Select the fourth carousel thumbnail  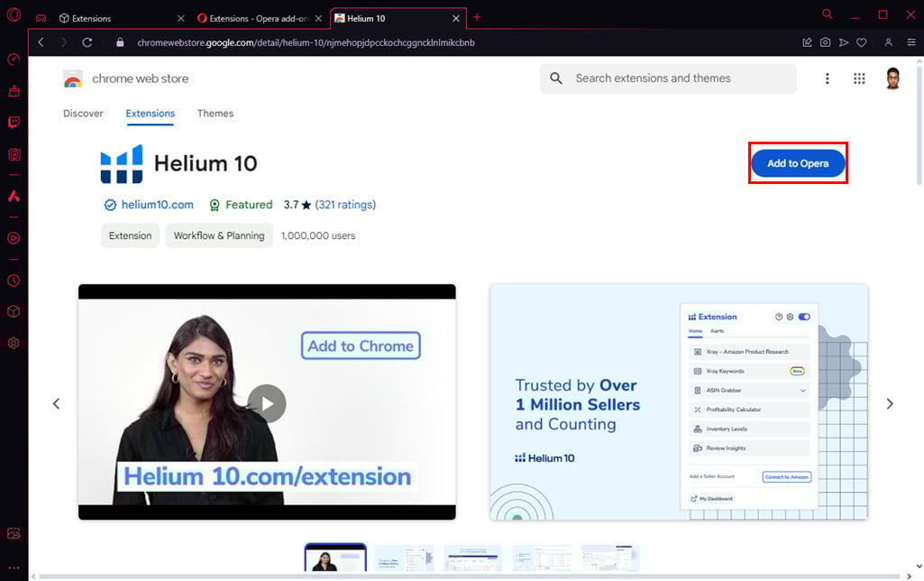point(542,558)
